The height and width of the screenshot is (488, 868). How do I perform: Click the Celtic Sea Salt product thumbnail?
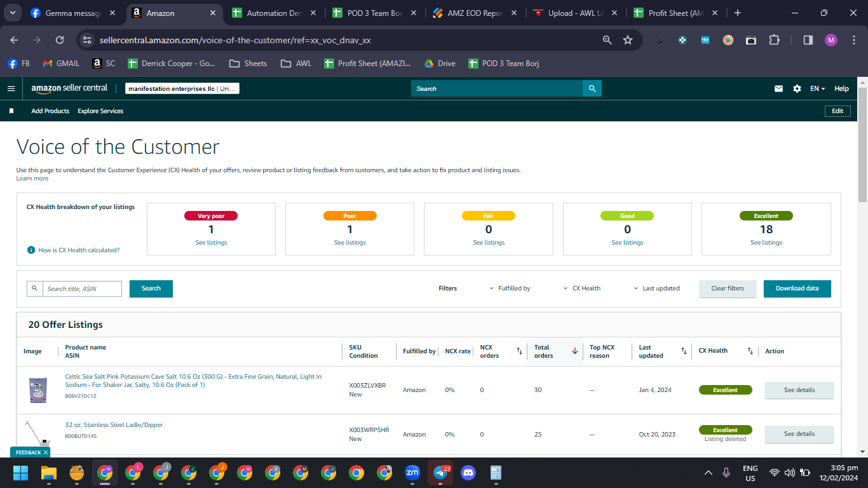[37, 390]
